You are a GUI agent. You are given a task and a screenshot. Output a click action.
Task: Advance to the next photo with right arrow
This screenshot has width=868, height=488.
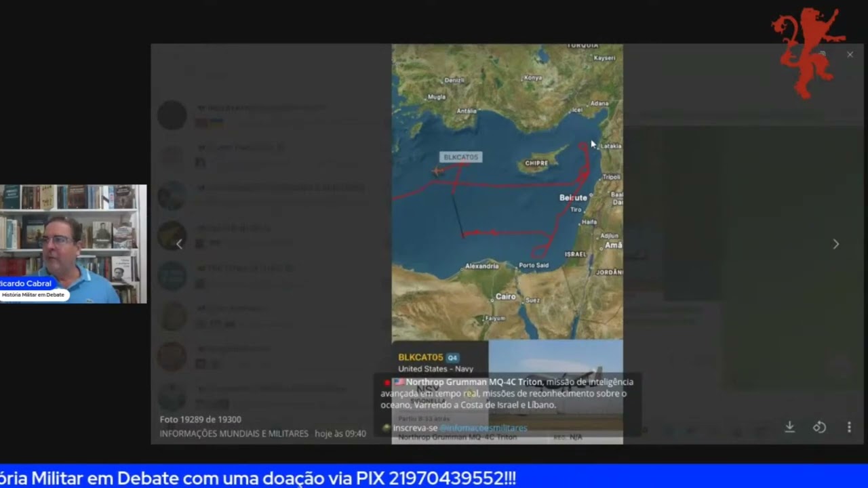(x=835, y=244)
